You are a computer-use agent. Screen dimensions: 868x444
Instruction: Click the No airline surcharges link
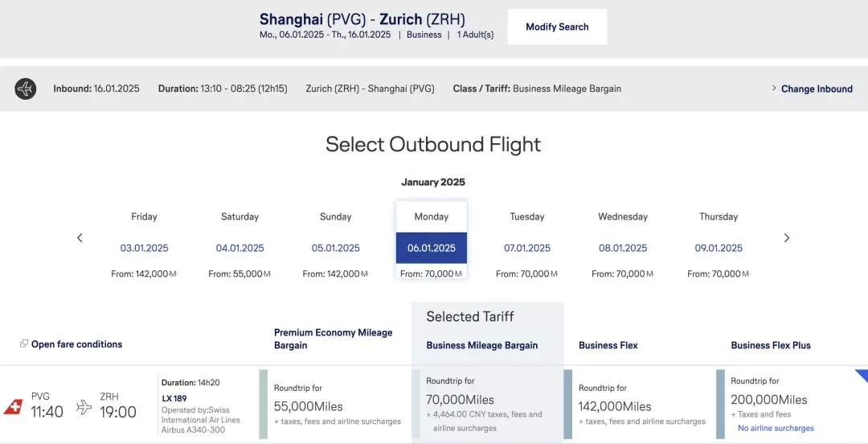pos(776,428)
